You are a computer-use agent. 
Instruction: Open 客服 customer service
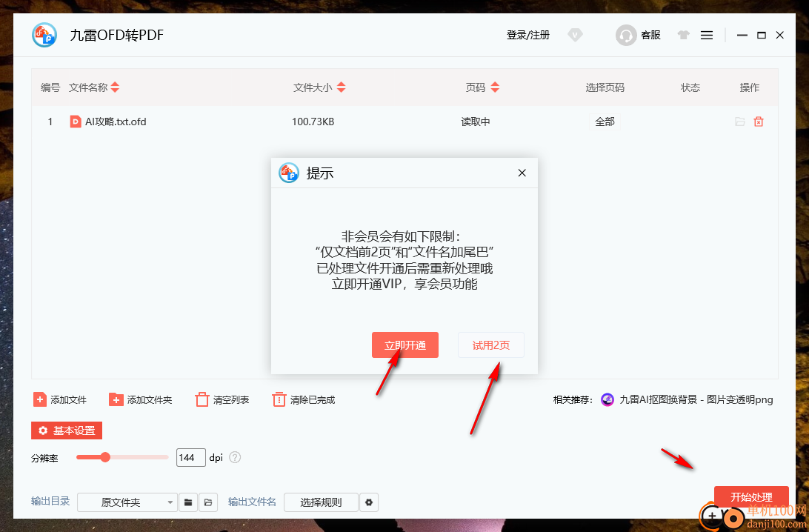(x=638, y=35)
